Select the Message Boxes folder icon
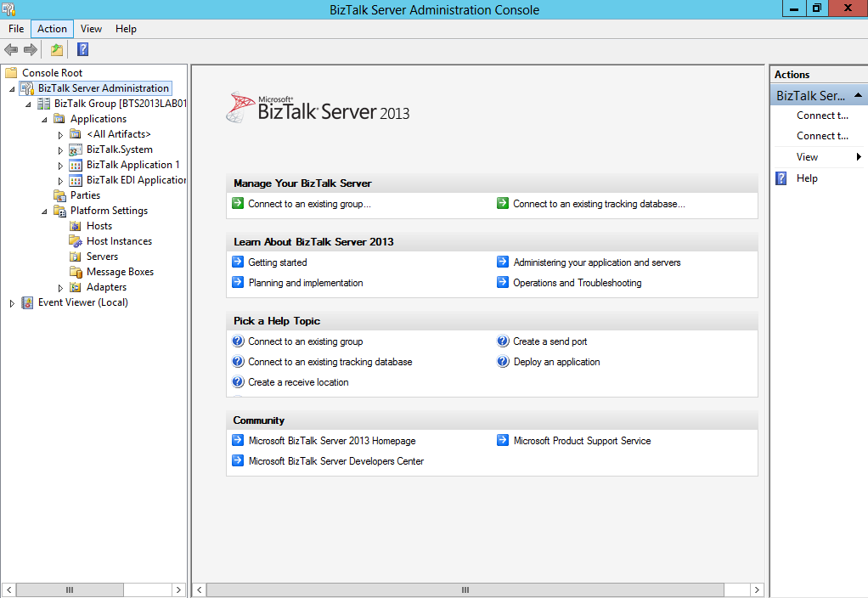The image size is (868, 598). 76,272
